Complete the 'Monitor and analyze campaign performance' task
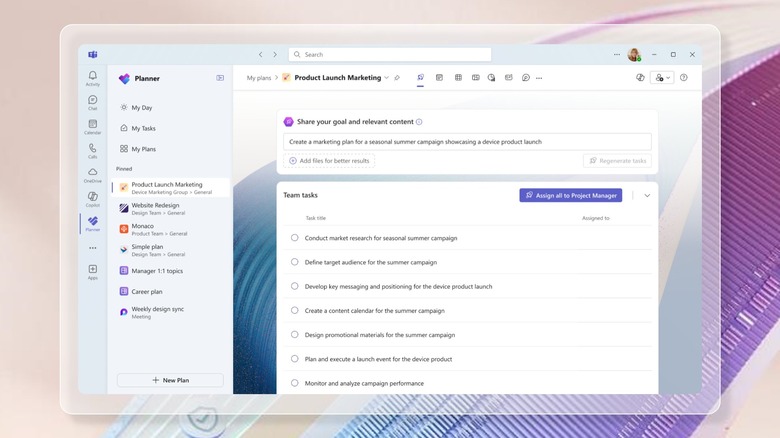Image resolution: width=780 pixels, height=438 pixels. click(x=295, y=383)
